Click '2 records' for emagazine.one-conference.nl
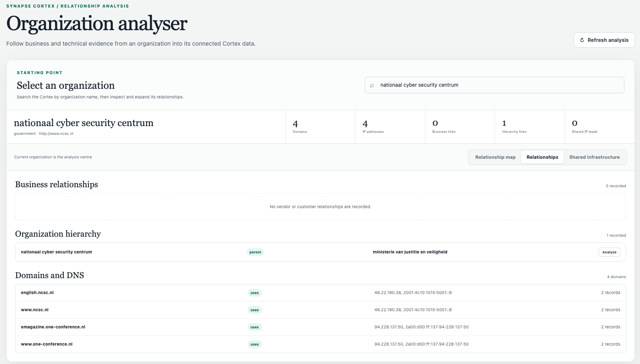 (x=610, y=327)
